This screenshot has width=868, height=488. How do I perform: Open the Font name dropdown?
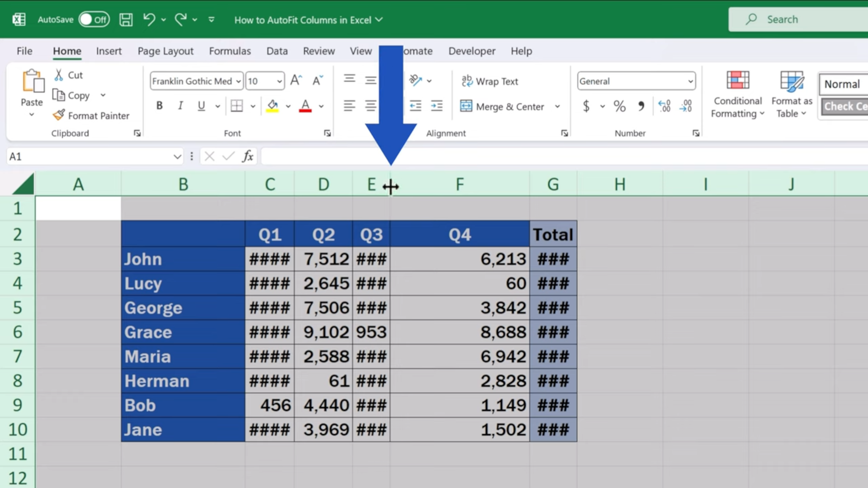[x=239, y=81]
